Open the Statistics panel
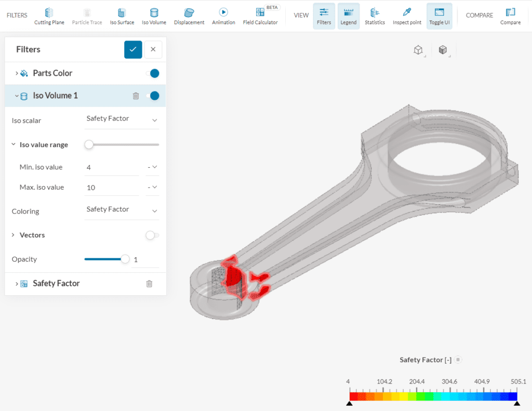This screenshot has width=532, height=411. [x=375, y=15]
